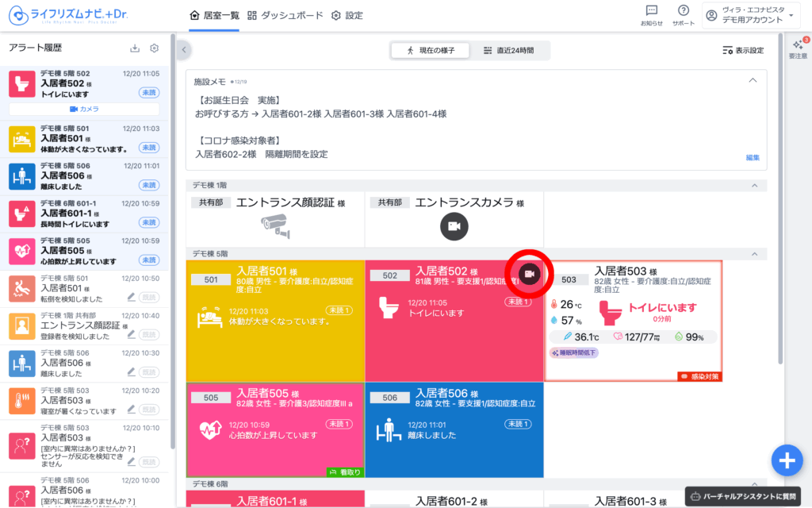Click the edit pencil on 転倒を検知しました alert
The image size is (812, 508).
(132, 297)
